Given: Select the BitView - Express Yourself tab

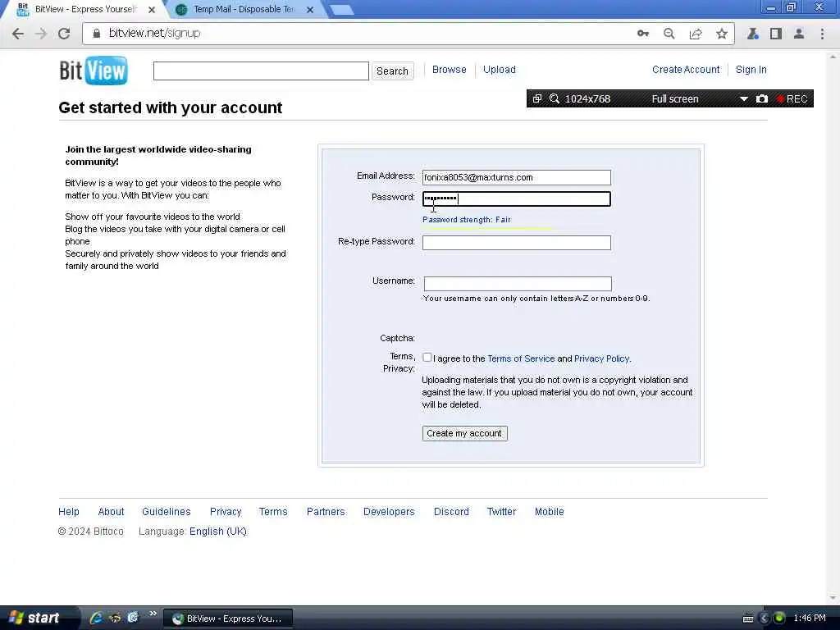Looking at the screenshot, I should click(85, 10).
